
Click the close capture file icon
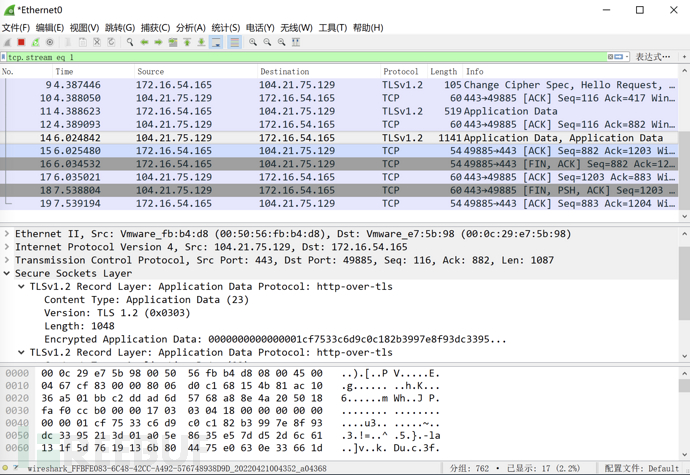[x=97, y=42]
